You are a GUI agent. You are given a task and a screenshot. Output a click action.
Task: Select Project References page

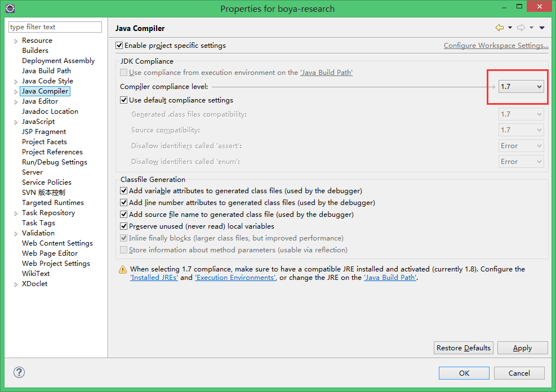(52, 152)
